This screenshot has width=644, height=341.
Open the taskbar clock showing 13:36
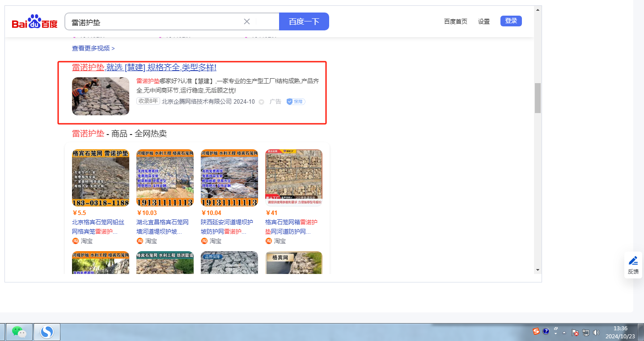[x=620, y=332]
